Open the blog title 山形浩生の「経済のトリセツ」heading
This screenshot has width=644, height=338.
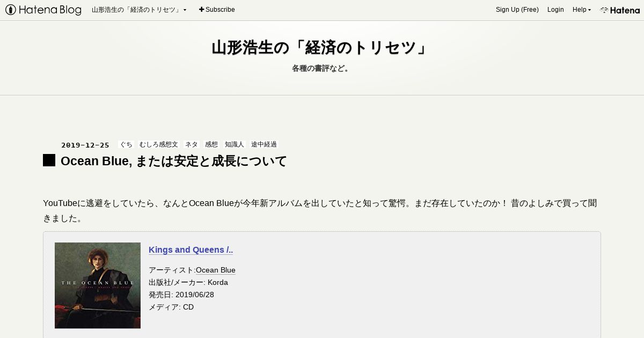[321, 48]
